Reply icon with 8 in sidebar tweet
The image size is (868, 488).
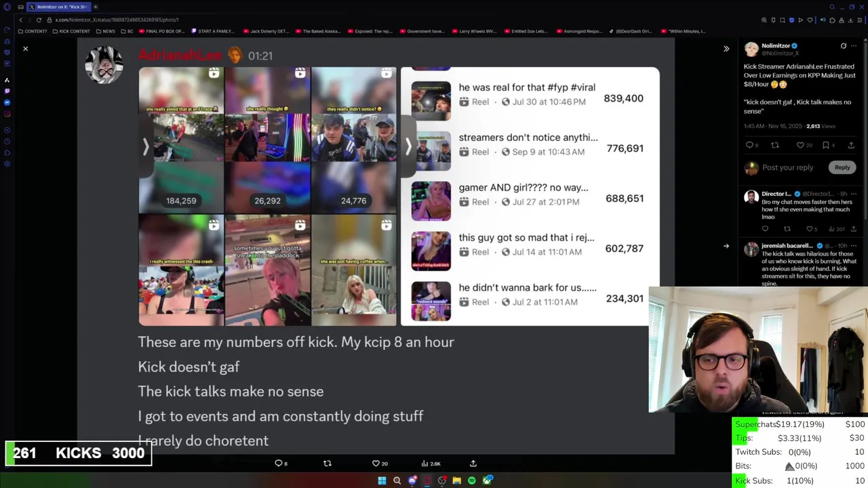pyautogui.click(x=751, y=145)
